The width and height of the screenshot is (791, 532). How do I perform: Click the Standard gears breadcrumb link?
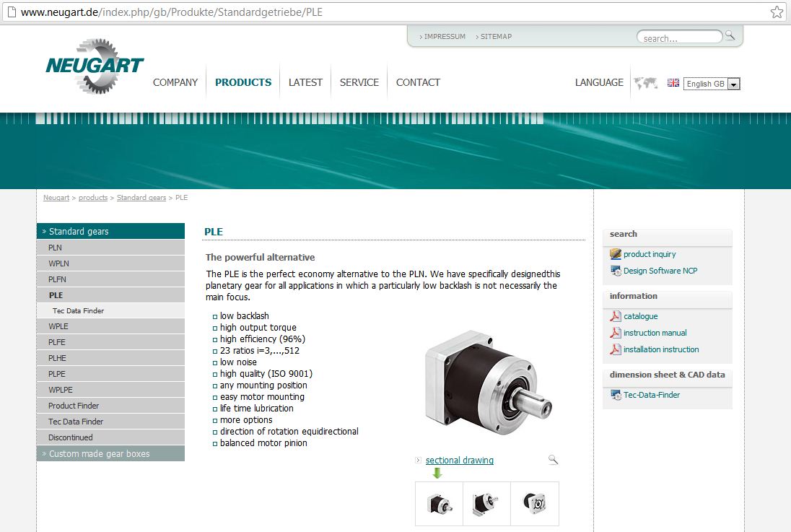[141, 198]
